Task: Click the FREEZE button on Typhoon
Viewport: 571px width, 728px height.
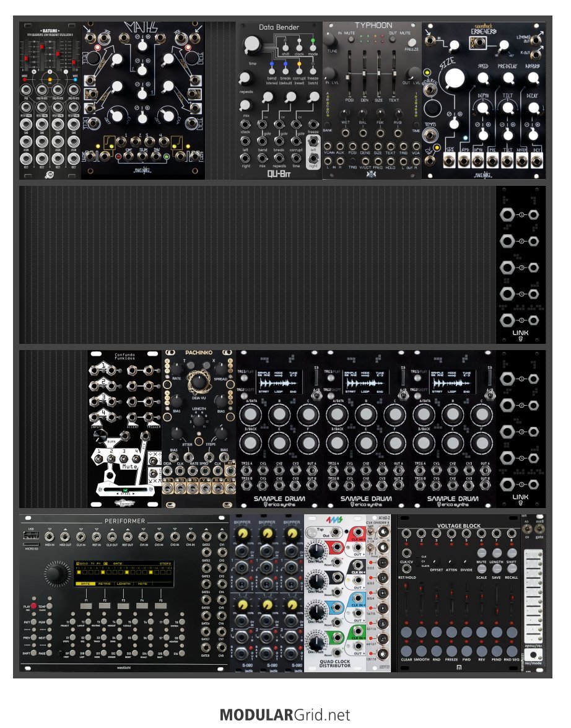Action: 411,42
